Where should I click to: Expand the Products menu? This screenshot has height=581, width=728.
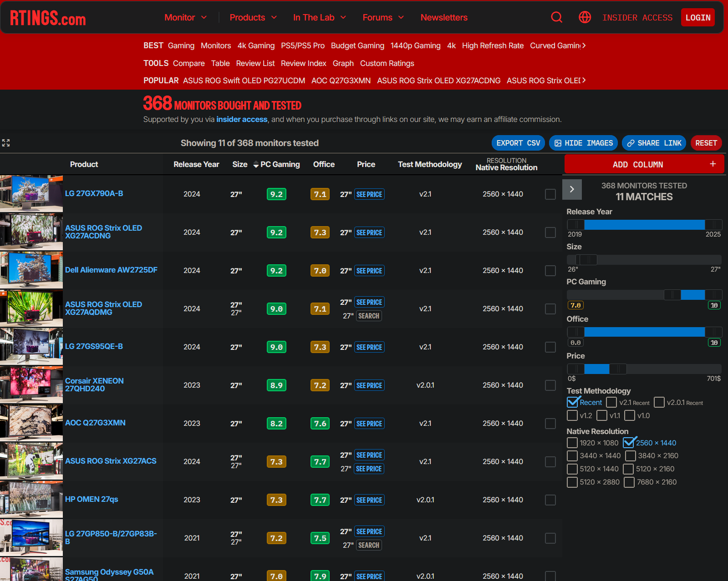253,17
